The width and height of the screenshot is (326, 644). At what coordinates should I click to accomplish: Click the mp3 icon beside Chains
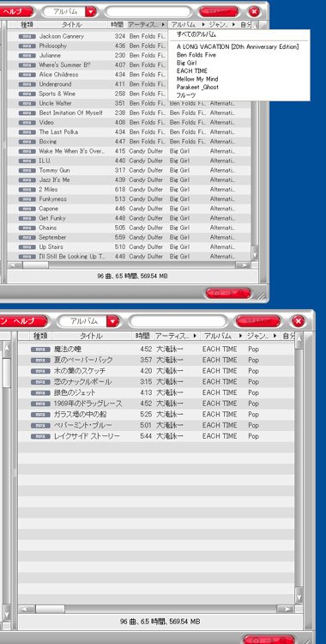(27, 228)
